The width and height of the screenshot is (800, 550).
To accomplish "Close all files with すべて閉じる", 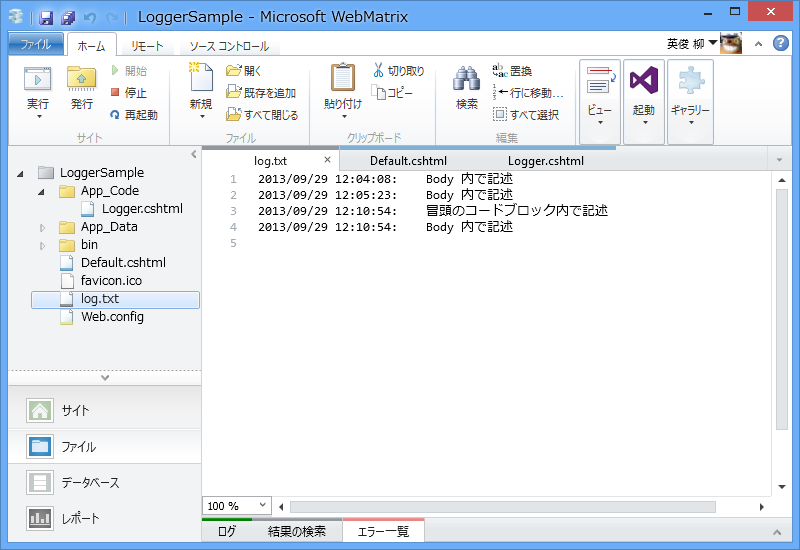I will pos(262,115).
